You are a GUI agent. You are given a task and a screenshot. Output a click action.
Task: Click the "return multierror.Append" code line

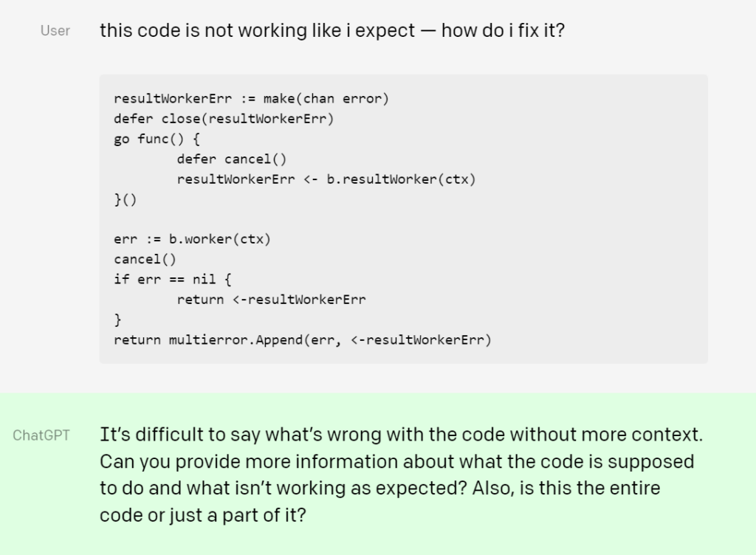(302, 340)
